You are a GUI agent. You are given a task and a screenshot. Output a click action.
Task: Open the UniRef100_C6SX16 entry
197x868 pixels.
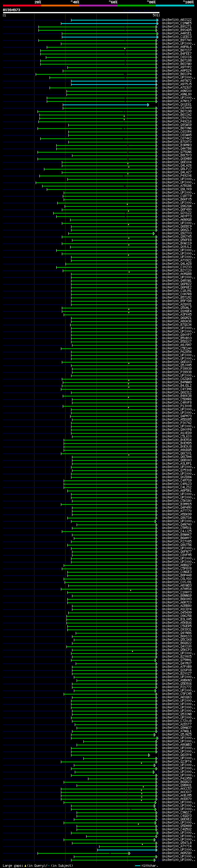pos(177,57)
